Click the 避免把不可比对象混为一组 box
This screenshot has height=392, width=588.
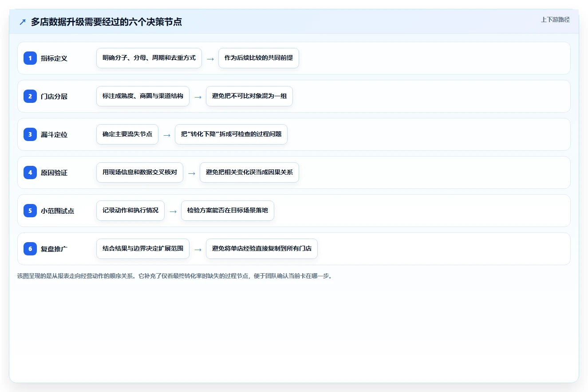click(x=249, y=96)
